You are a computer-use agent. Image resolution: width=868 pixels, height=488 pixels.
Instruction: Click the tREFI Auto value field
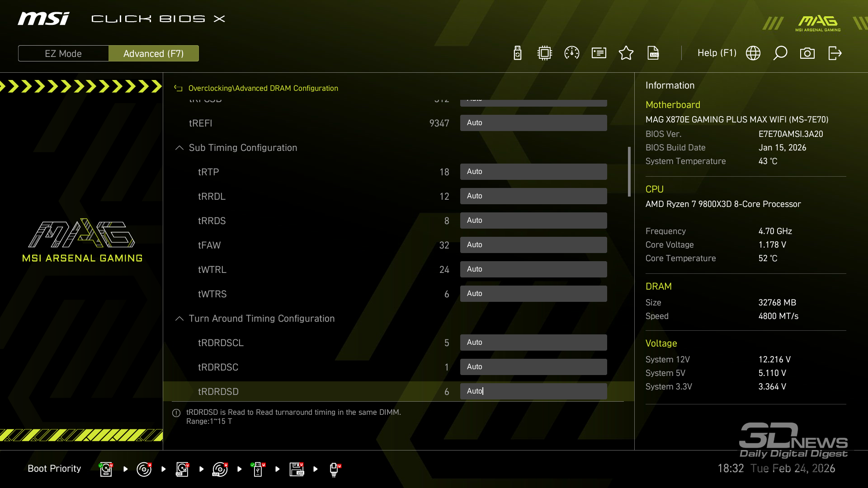(533, 123)
